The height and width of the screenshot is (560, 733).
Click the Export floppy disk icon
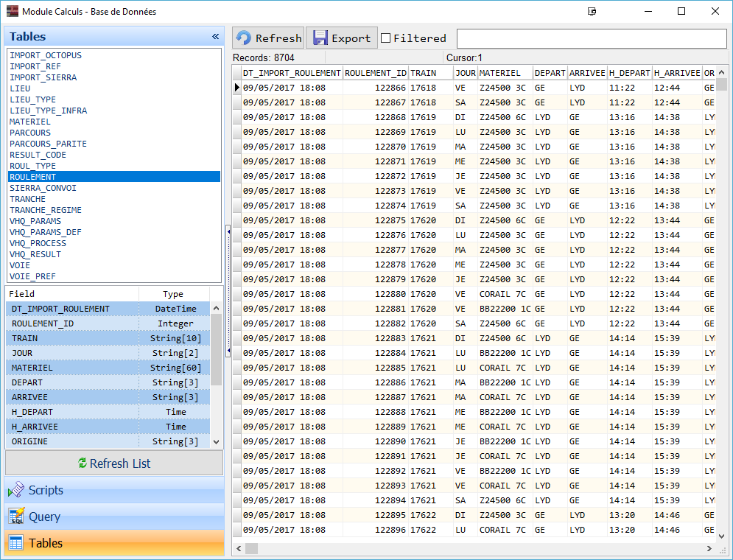coord(320,38)
